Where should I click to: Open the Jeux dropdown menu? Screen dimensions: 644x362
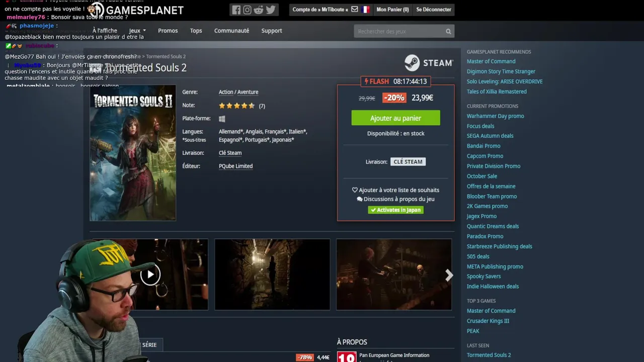137,31
